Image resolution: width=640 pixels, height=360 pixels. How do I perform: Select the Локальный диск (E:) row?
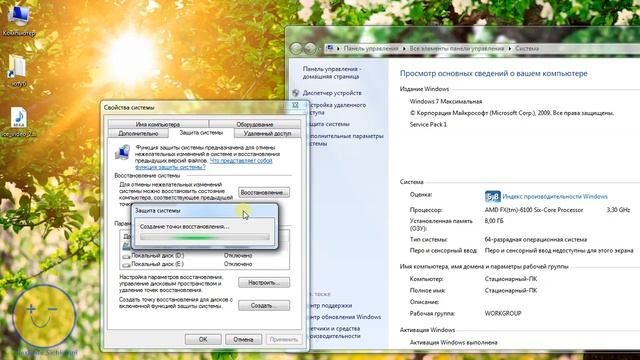[204, 264]
